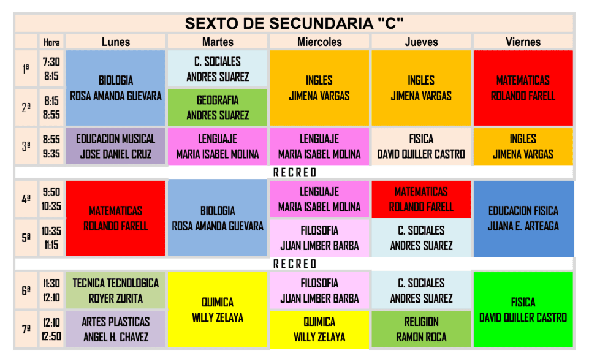Click the 7:30 to 8:15 time slot
589x364 pixels.
pos(51,69)
